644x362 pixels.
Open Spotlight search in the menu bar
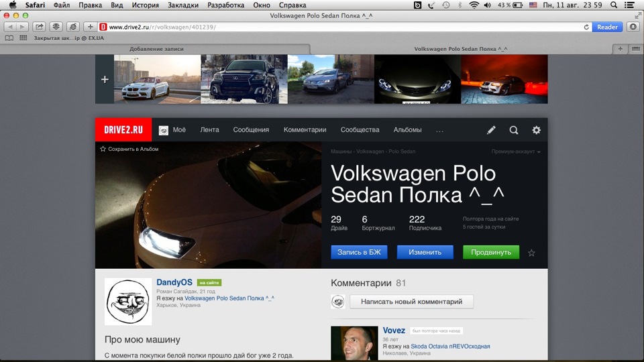(x=614, y=5)
